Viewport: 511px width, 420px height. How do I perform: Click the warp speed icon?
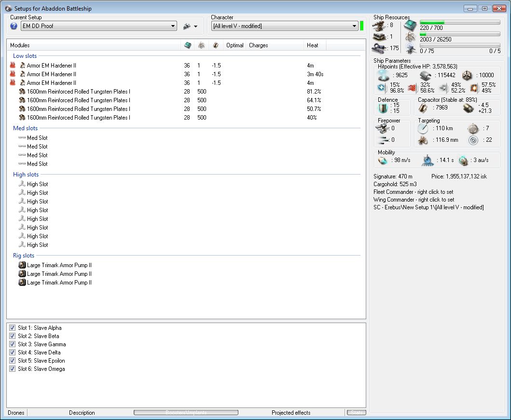point(463,160)
